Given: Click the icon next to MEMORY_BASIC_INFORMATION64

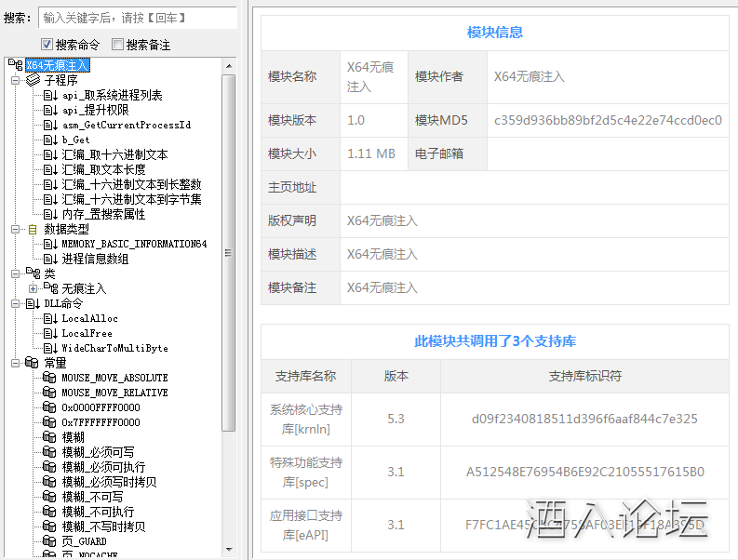Looking at the screenshot, I should [x=50, y=244].
